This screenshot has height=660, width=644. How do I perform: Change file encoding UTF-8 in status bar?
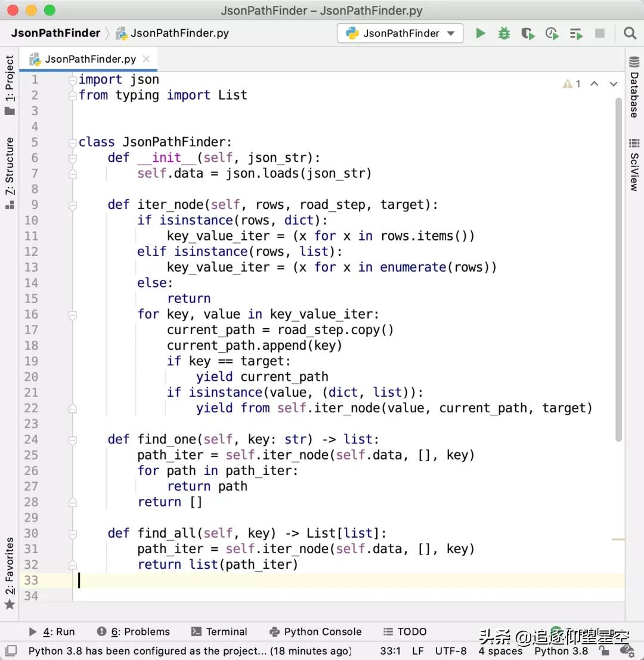pos(451,650)
